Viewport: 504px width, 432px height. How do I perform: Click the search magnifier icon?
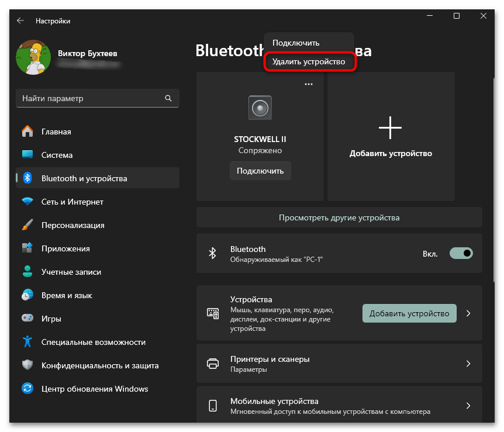pos(168,98)
